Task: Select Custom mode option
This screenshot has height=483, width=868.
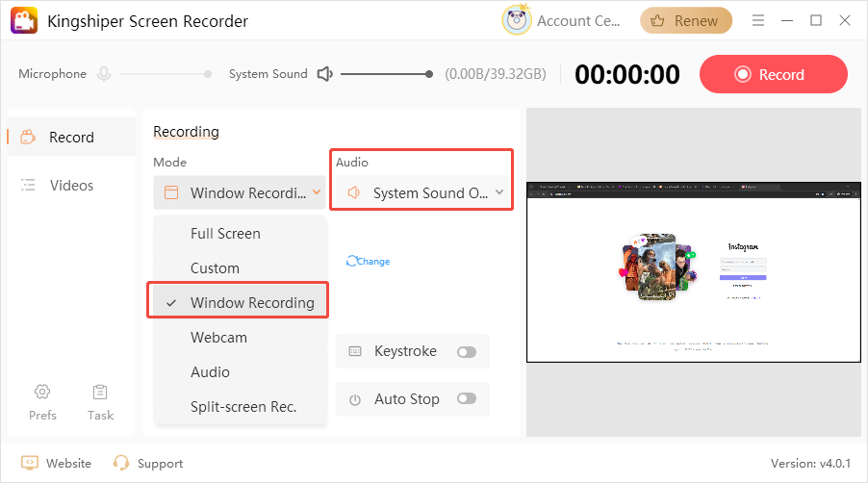Action: [240, 267]
